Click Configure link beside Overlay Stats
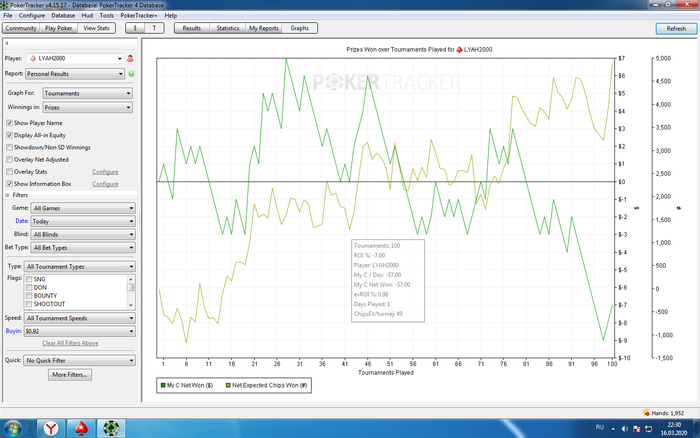The image size is (700, 438). pyautogui.click(x=105, y=171)
